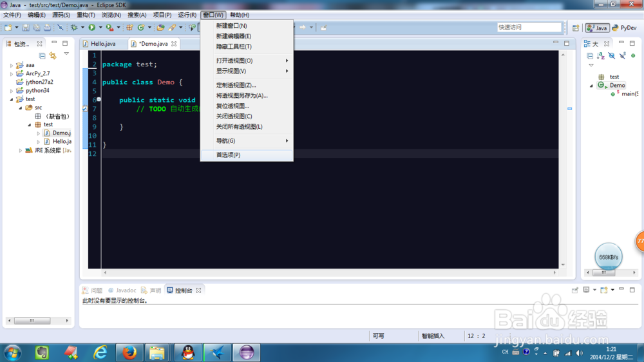Click the Search flashlight toolbar icon

(x=172, y=28)
